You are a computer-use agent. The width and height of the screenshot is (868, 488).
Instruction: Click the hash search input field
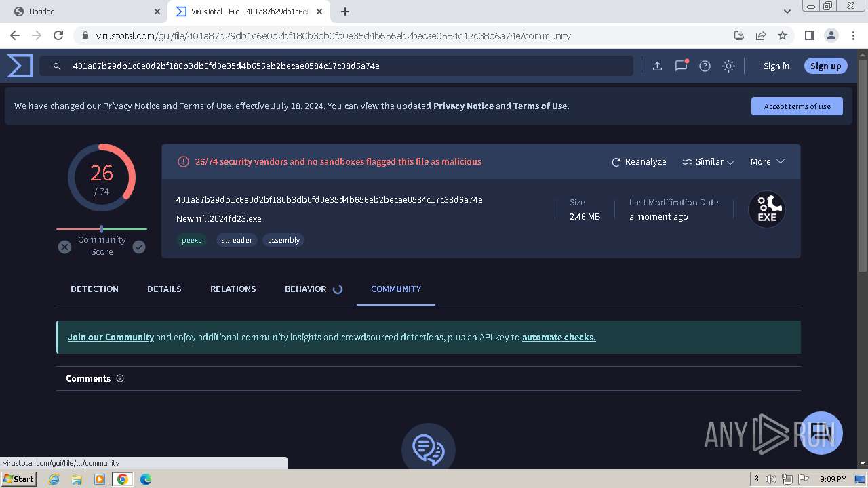[336, 66]
